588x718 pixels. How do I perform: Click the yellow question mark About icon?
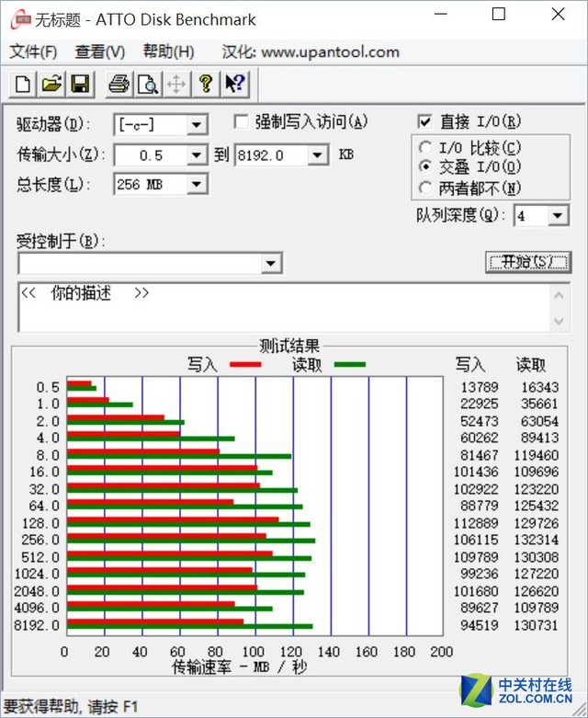tap(206, 85)
